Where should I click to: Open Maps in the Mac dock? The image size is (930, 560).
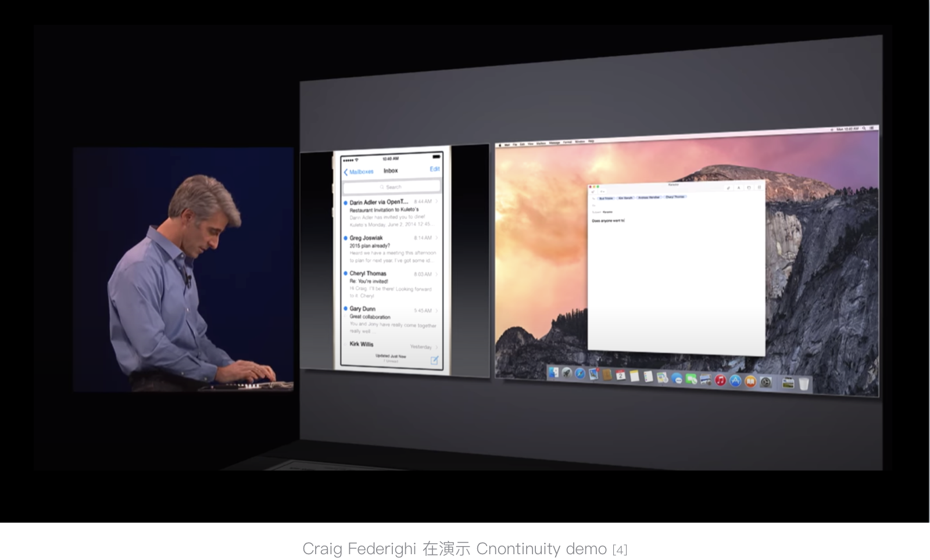pos(662,378)
